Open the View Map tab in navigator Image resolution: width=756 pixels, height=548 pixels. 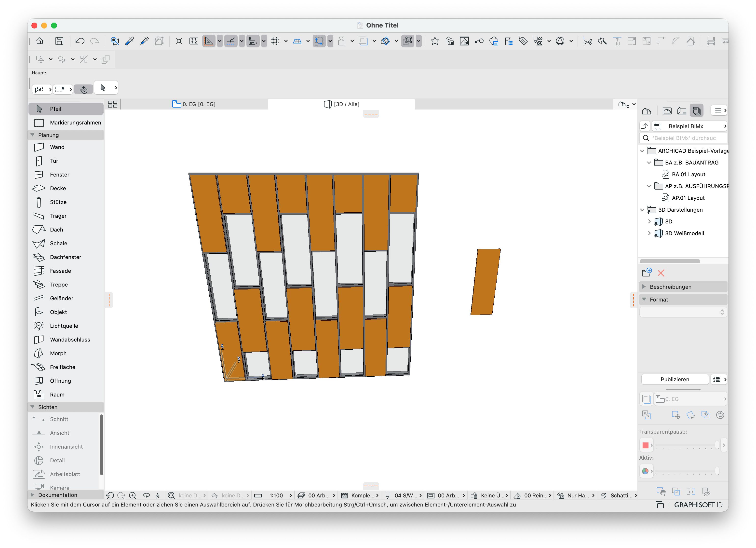tap(667, 111)
